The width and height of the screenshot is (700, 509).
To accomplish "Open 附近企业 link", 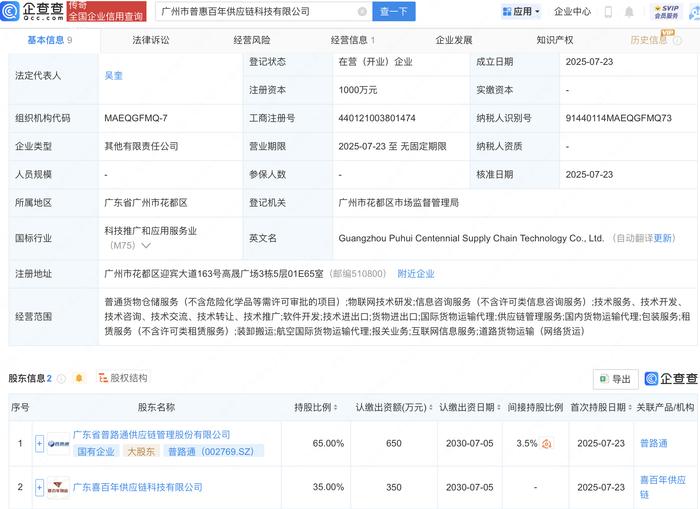I will [416, 274].
